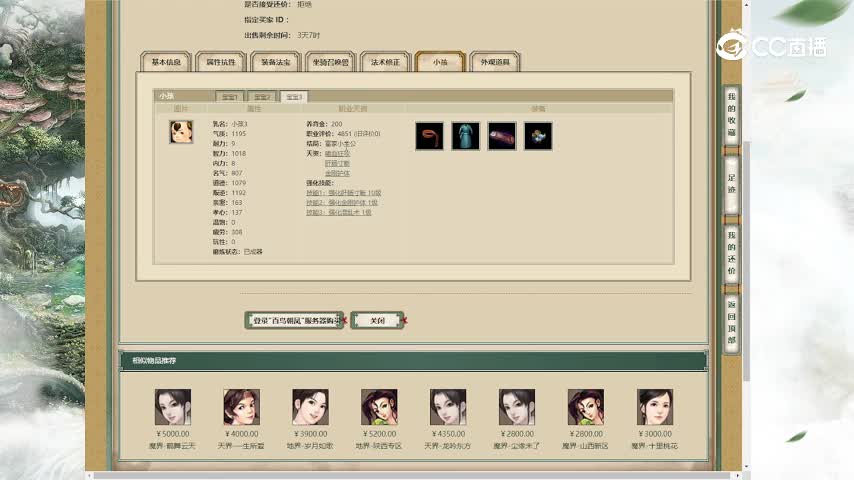Viewport: 854px width, 480px height.
Task: Open the first 天资 talent link
Action: pos(337,154)
